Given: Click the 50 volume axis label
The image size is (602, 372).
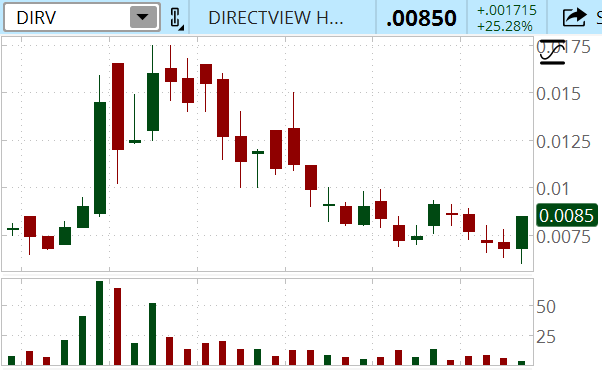Looking at the screenshot, I should pyautogui.click(x=546, y=307).
